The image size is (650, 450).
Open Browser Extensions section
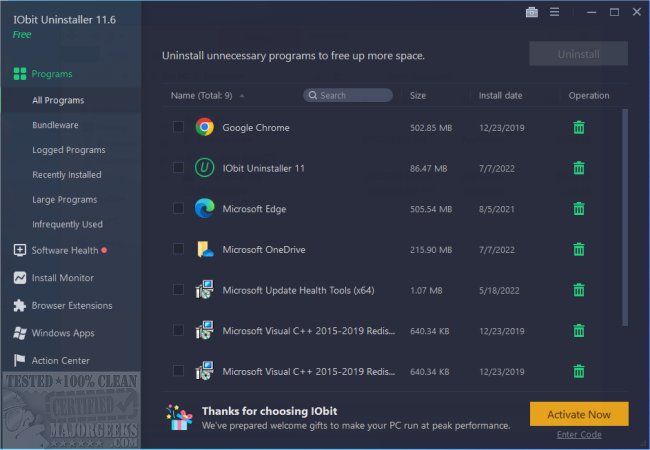(71, 305)
